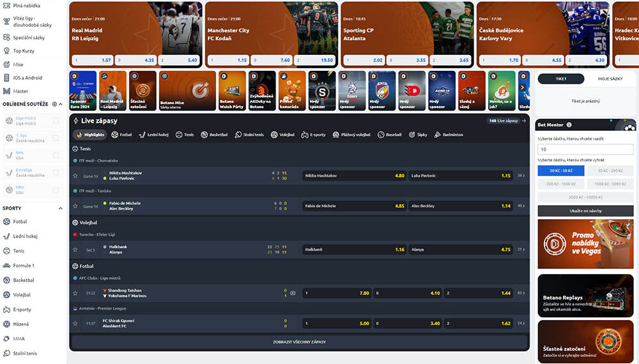Viewport: 639px width, 364px height.
Task: Open Házená in sidebar
Action: pos(21,324)
